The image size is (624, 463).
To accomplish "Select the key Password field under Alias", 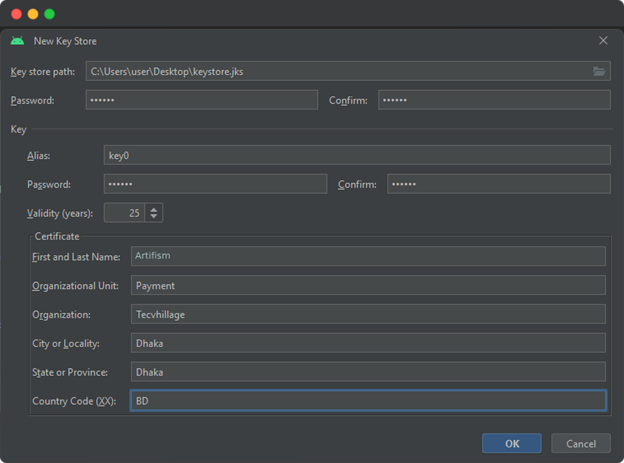I will 215,184.
